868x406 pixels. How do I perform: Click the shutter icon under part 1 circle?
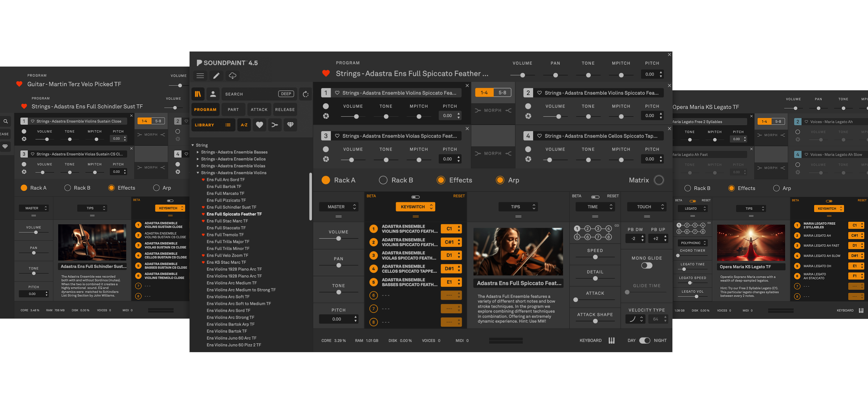click(x=326, y=116)
